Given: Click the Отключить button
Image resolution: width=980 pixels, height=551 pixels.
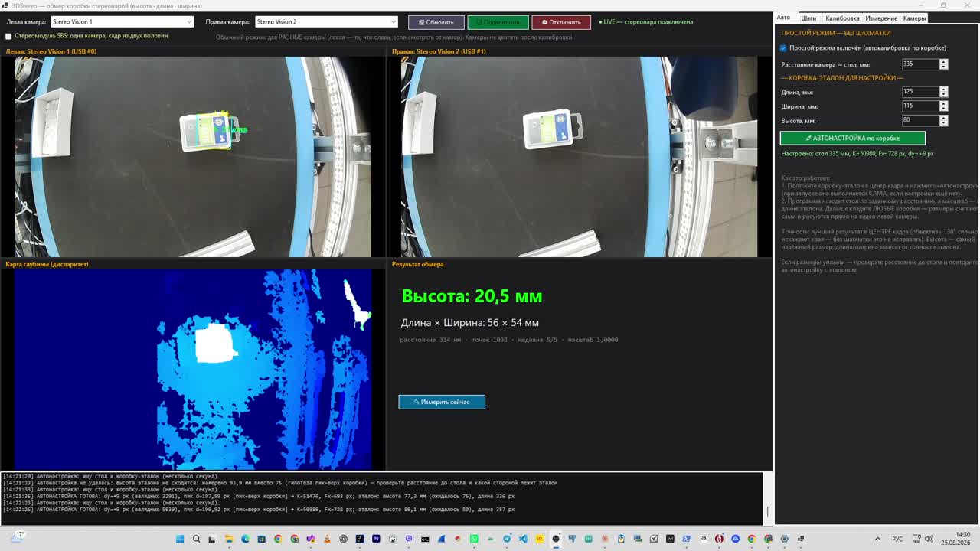Looking at the screenshot, I should pos(561,22).
